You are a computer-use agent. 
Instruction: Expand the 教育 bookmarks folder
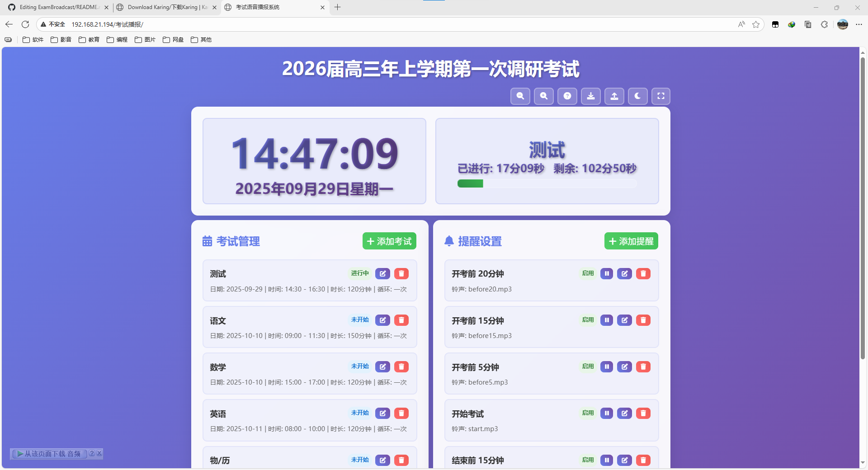tap(89, 40)
